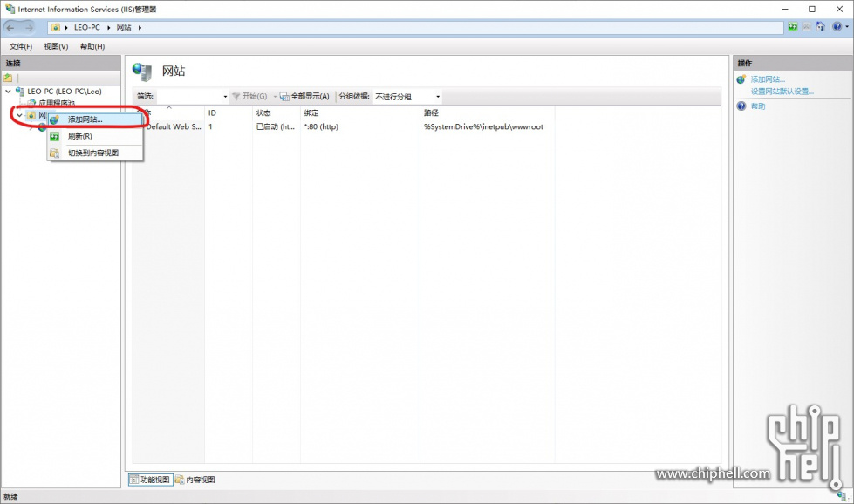Open the 视图(V) menu
This screenshot has height=504, width=854.
(56, 46)
